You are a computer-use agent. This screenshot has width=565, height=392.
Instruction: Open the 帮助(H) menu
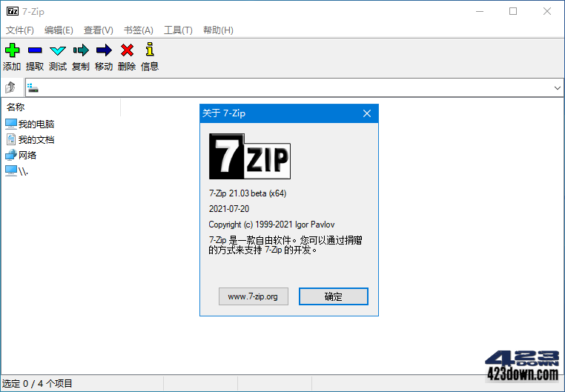point(218,30)
